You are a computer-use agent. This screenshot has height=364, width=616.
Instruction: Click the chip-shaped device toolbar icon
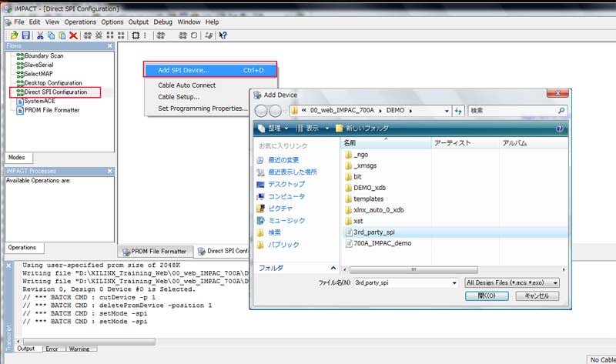coord(136,35)
